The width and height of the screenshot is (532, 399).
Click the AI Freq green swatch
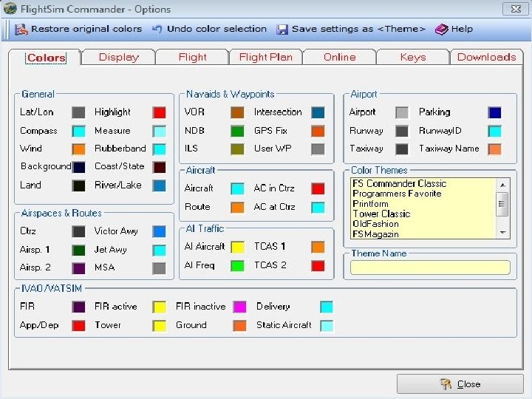tap(237, 266)
